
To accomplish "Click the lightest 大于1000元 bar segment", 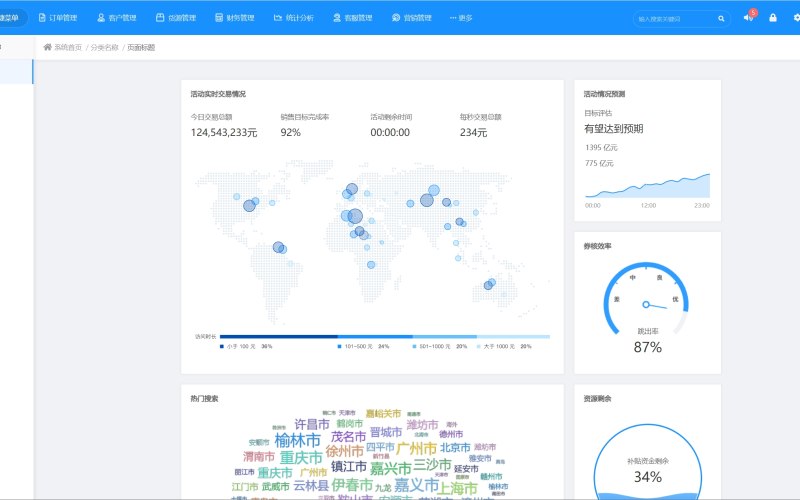I will pyautogui.click(x=513, y=337).
